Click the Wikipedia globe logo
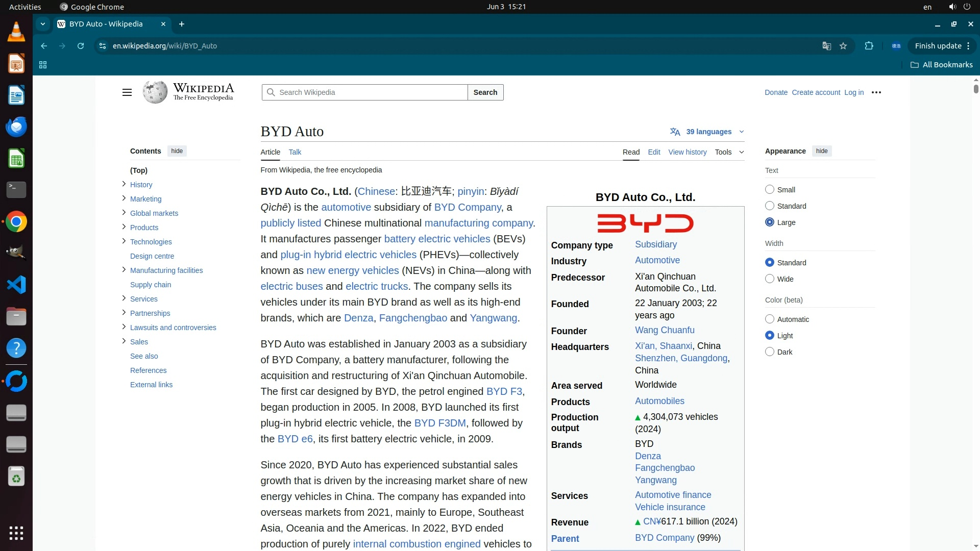 [x=155, y=92]
